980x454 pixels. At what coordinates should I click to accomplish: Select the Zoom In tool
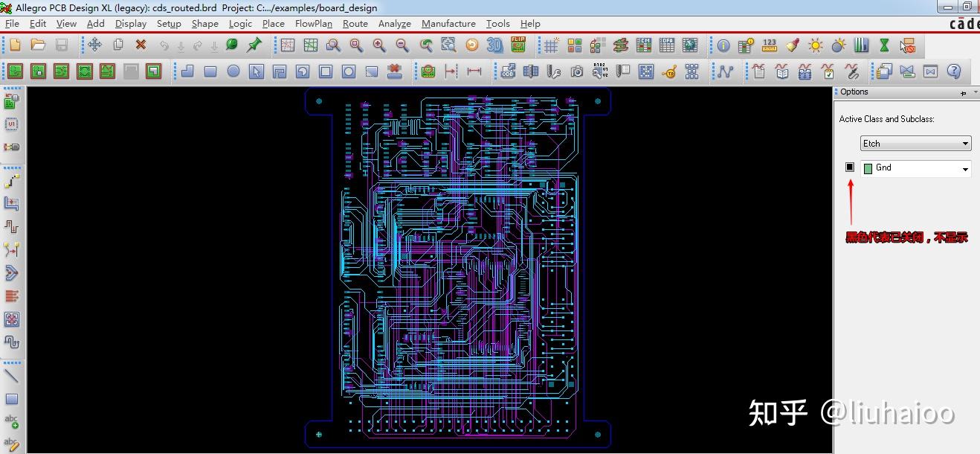[x=379, y=45]
